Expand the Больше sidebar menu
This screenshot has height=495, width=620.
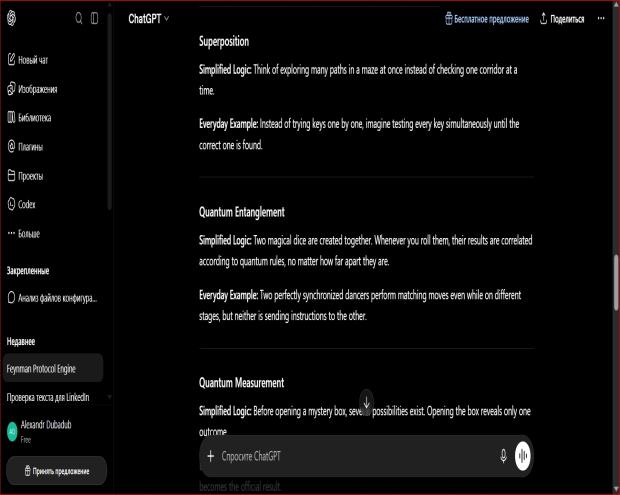click(x=24, y=234)
